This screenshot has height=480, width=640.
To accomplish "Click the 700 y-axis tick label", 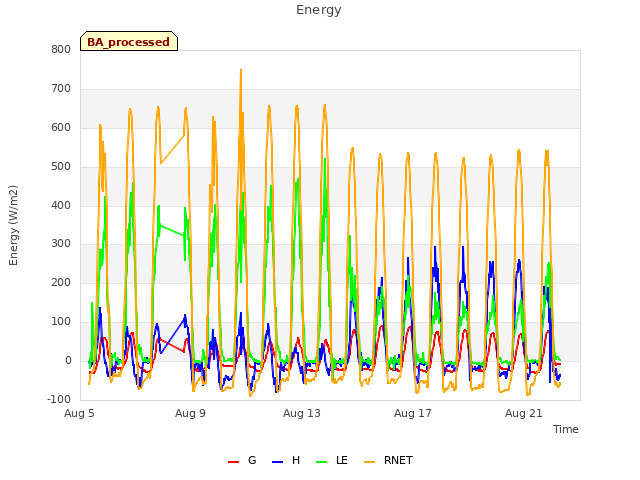I will click(x=61, y=88).
